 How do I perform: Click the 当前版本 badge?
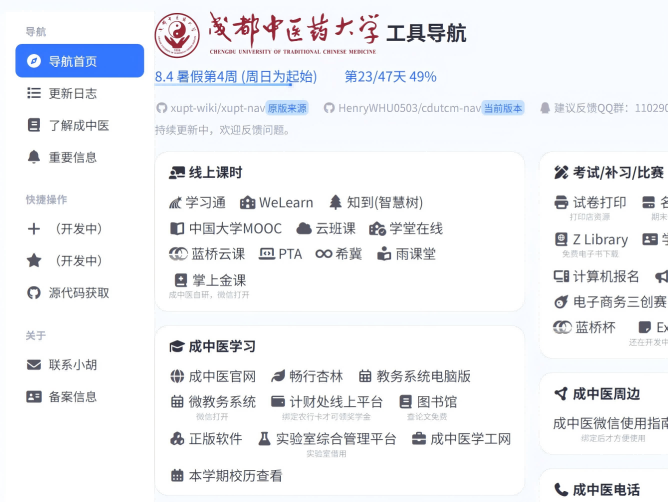coord(503,108)
